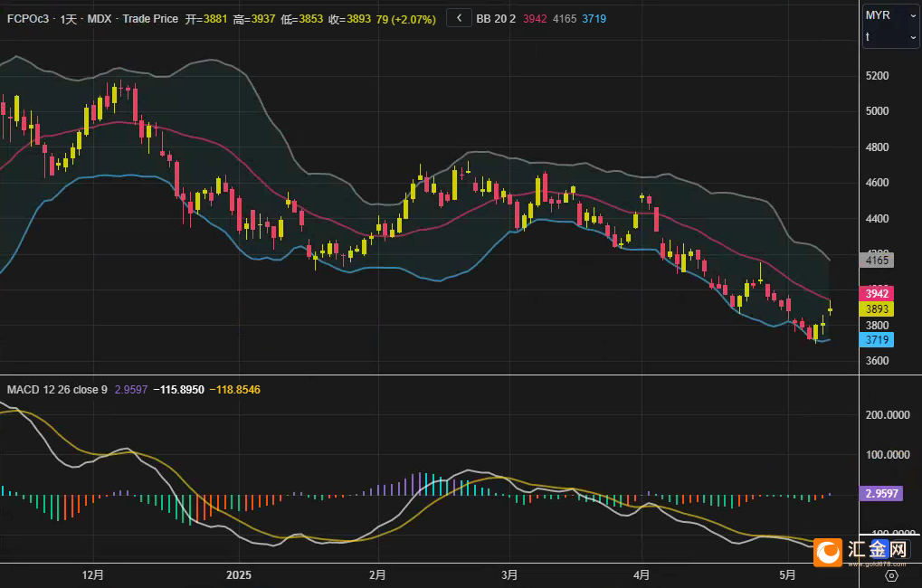Click the 3800 price axis label
Image resolution: width=922 pixels, height=588 pixels.
[877, 325]
